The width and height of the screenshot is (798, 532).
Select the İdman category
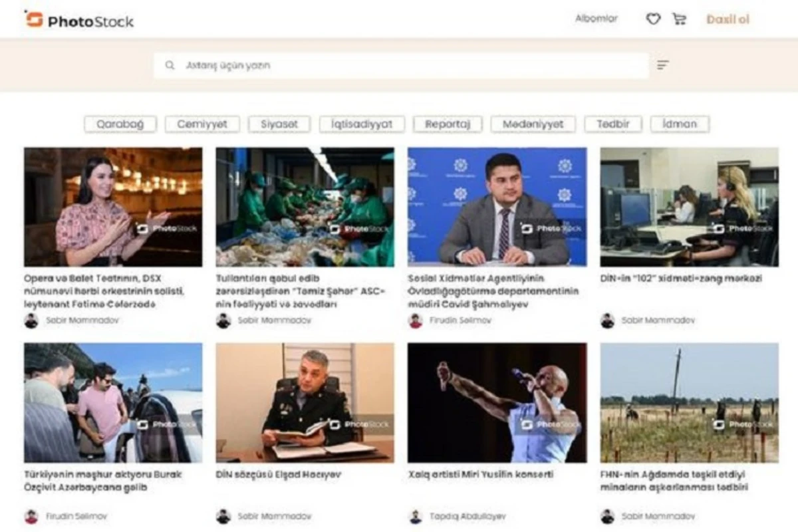[x=680, y=124]
